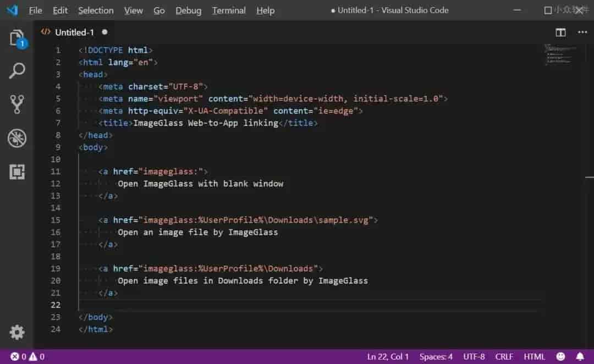Click the smiley feedback icon

pyautogui.click(x=560, y=356)
